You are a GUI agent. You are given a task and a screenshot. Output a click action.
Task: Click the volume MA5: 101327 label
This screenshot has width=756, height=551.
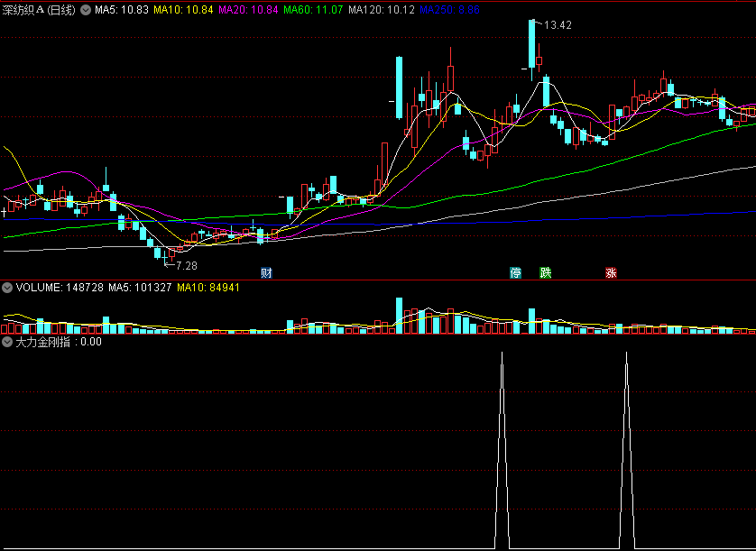[140, 288]
